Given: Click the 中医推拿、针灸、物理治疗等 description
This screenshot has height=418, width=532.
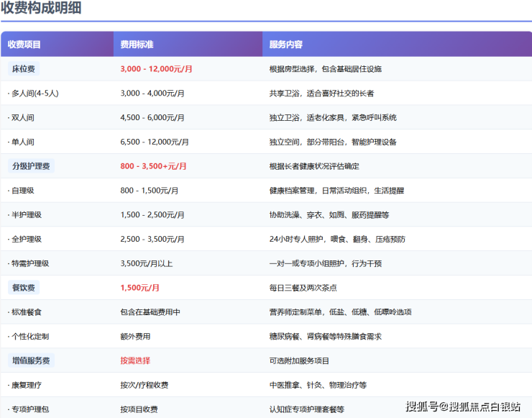Looking at the screenshot, I should point(318,385).
